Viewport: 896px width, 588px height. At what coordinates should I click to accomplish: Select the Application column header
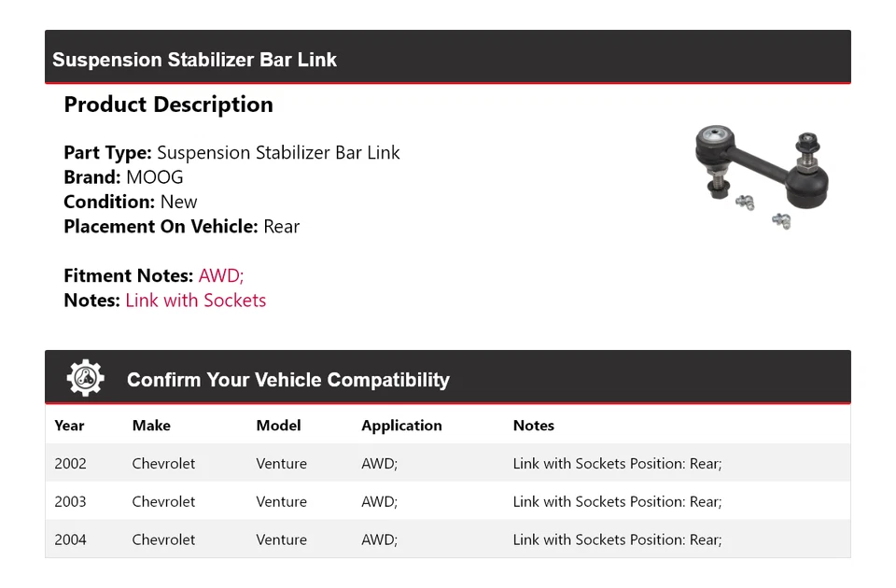tap(401, 426)
